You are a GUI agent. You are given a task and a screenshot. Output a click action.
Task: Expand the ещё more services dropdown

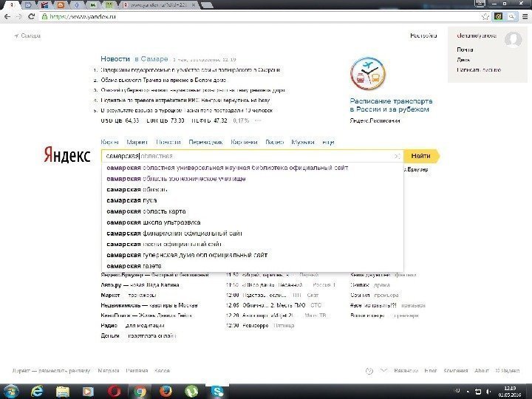click(x=328, y=142)
